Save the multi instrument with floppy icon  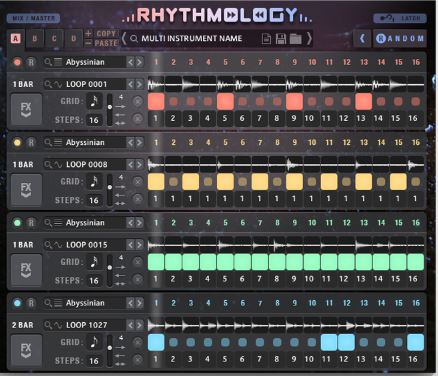click(x=281, y=39)
